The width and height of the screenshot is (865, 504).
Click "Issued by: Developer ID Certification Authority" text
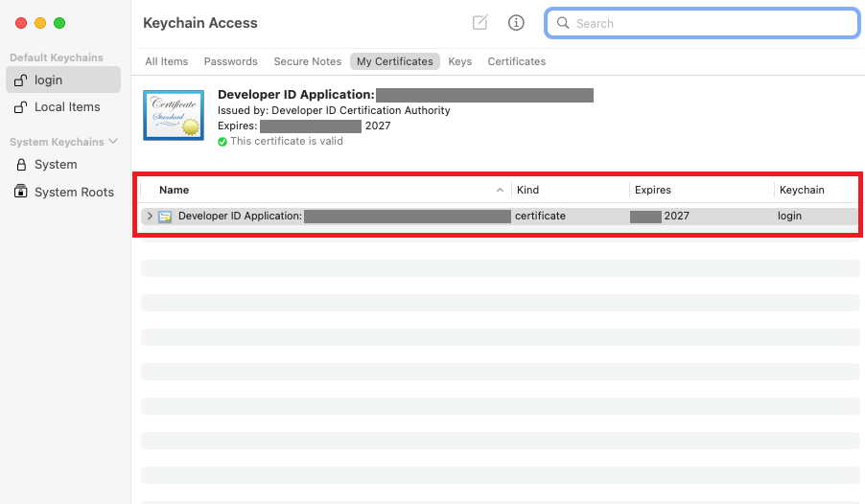(334, 110)
